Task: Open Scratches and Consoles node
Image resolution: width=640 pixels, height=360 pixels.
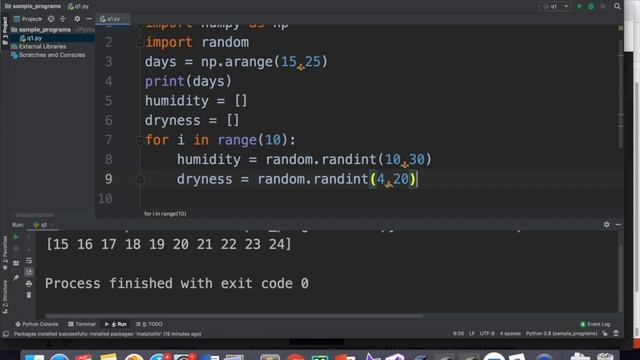Action: [49, 55]
